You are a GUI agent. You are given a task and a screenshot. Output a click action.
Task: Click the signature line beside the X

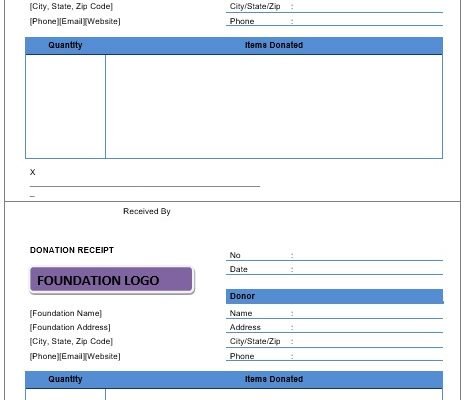pyautogui.click(x=145, y=186)
